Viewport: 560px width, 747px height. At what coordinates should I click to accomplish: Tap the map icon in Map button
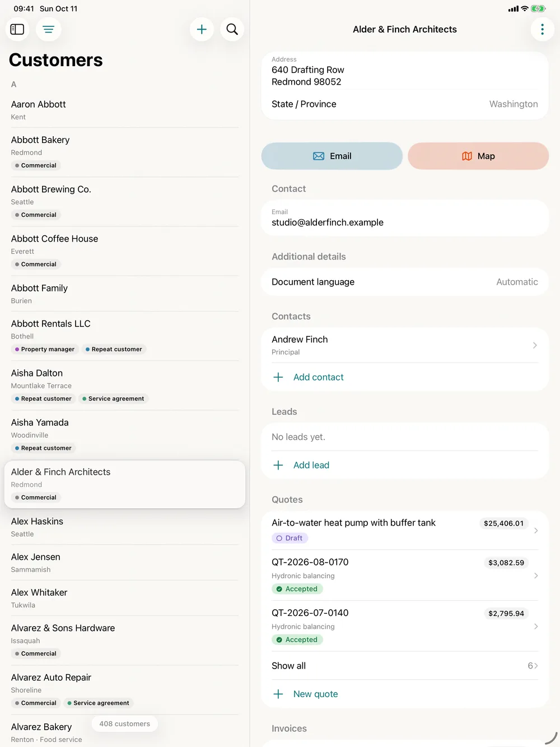click(x=467, y=156)
